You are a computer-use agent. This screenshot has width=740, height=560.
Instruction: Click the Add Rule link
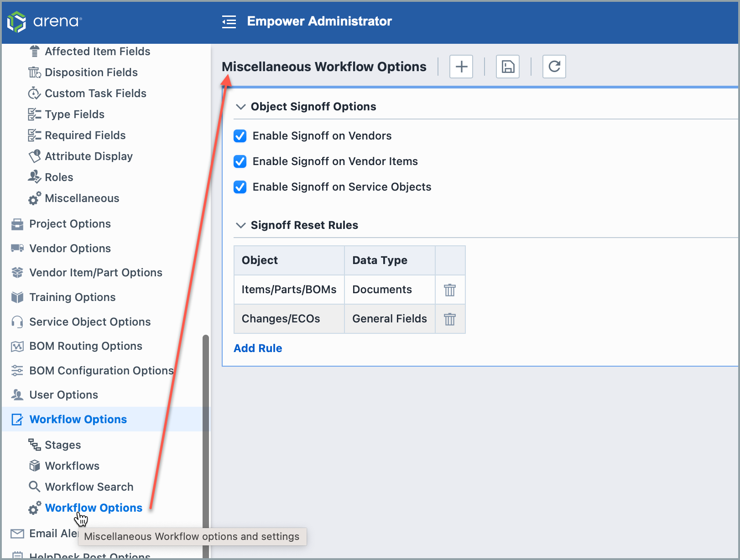click(x=258, y=348)
